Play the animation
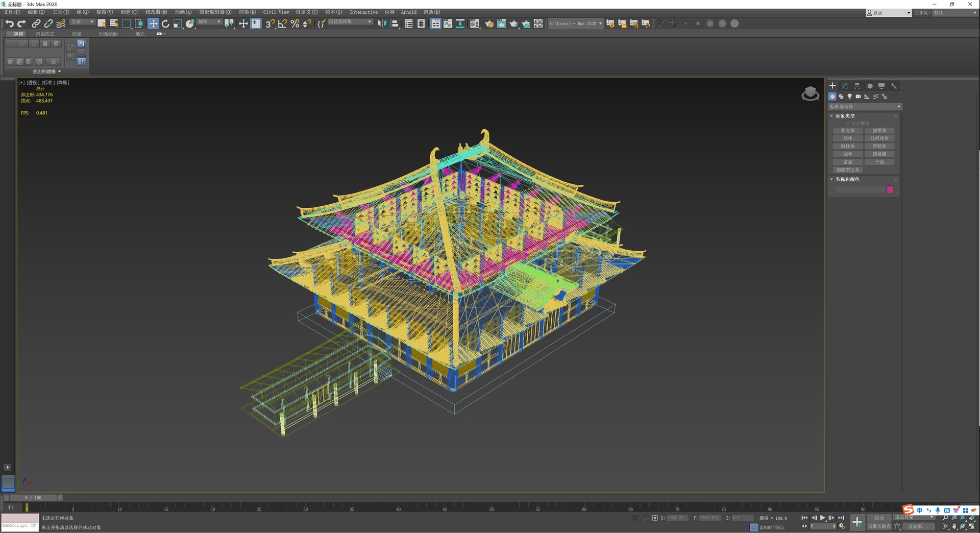Screen dimensions: 980x533 point(822,518)
